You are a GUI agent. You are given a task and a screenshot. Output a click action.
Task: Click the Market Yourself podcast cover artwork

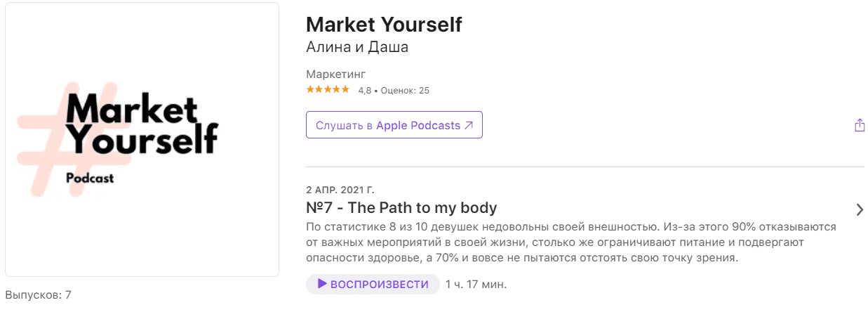142,139
